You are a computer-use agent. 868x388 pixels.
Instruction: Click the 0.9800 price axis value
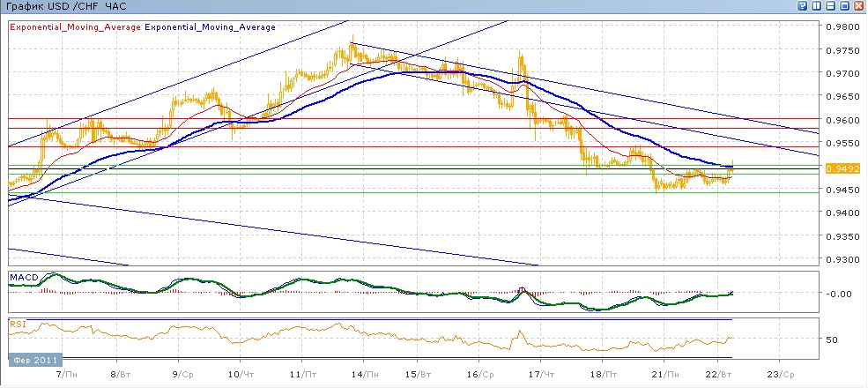coord(841,26)
